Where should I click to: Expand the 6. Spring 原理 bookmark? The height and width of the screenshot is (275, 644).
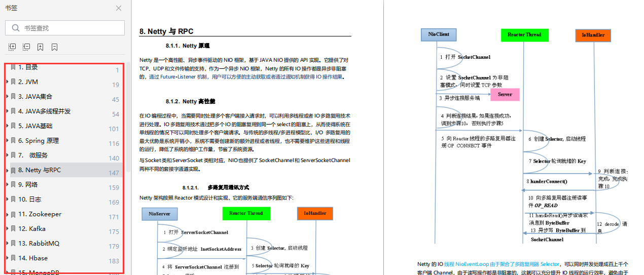[x=7, y=140]
